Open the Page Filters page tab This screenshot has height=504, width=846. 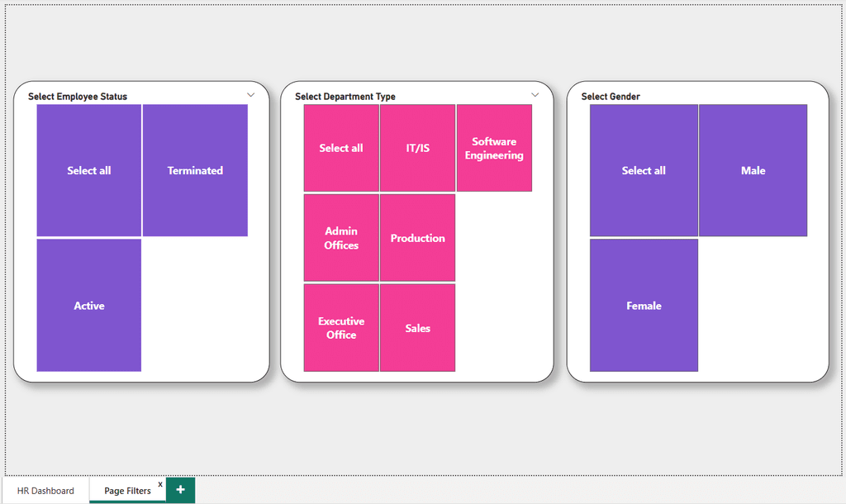pos(127,491)
